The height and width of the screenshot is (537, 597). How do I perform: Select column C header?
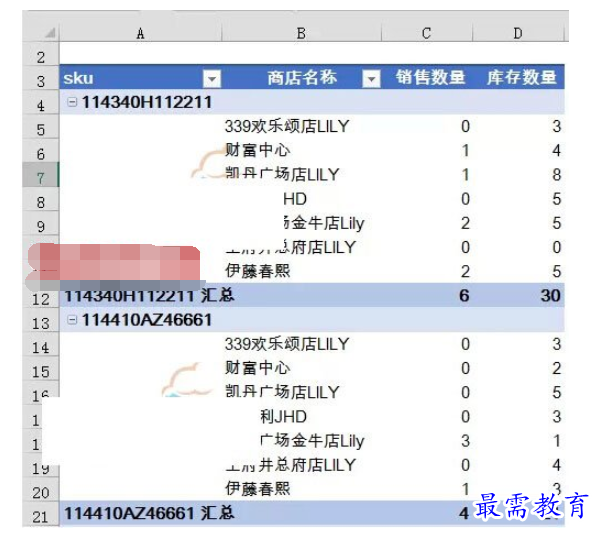(x=426, y=34)
